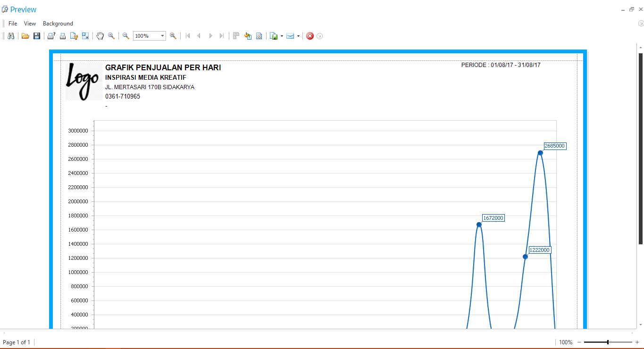Click the Zoom In magnifier icon
This screenshot has height=349, width=644.
tap(173, 36)
